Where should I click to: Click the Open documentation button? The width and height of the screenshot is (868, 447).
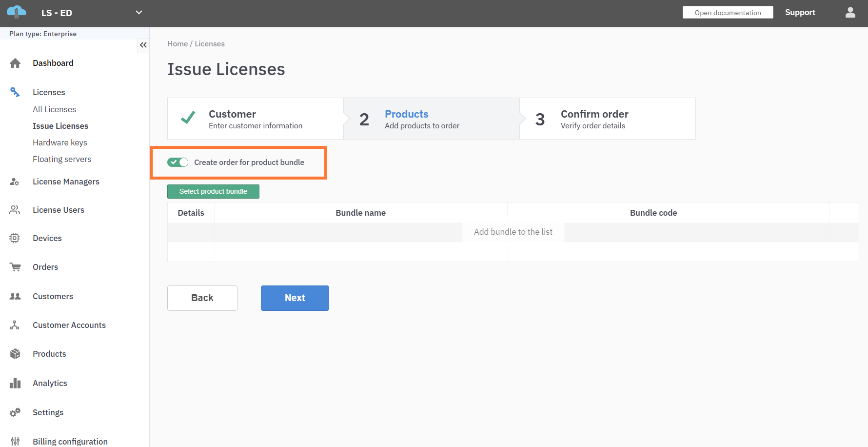click(728, 13)
